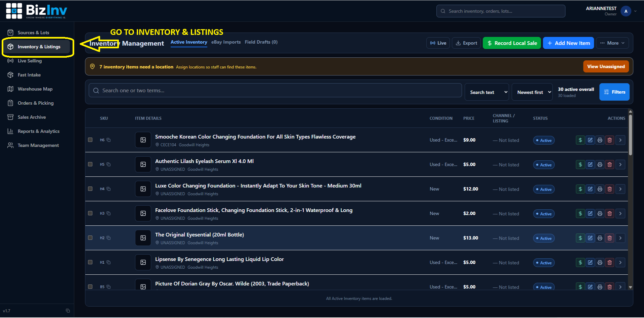Open Reports & Analytics in the sidebar
Image resolution: width=644 pixels, height=318 pixels.
(38, 131)
